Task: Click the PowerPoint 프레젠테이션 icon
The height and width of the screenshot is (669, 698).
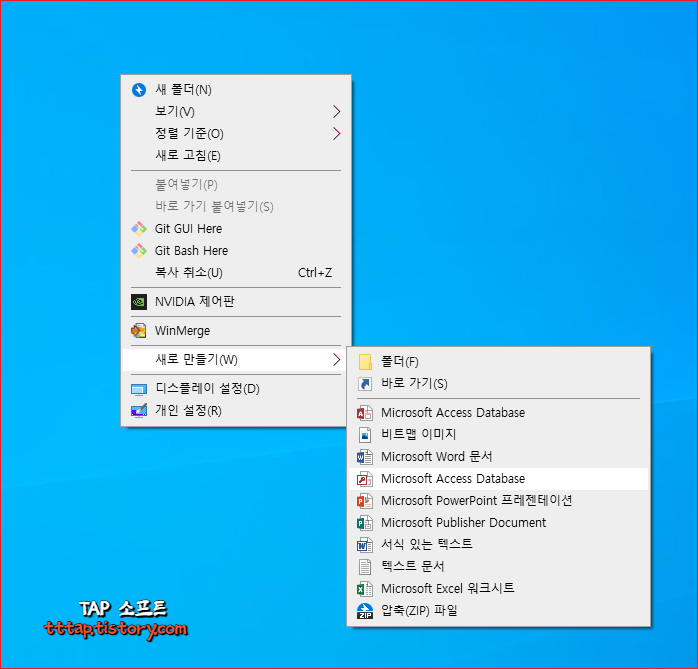Action: (365, 501)
